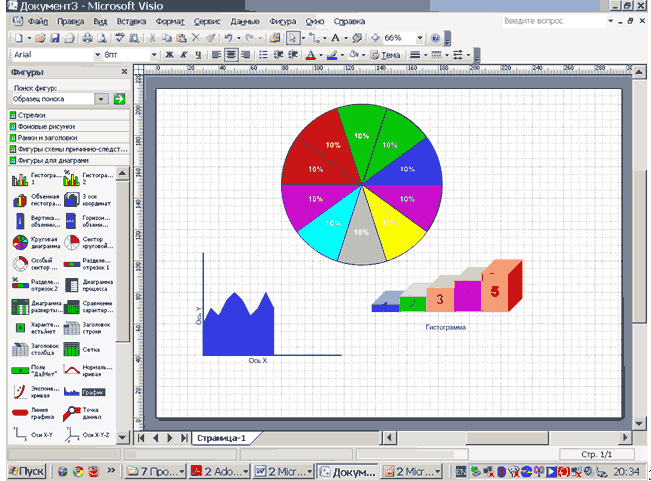
Task: Apply fill color bucket
Action: tap(354, 55)
